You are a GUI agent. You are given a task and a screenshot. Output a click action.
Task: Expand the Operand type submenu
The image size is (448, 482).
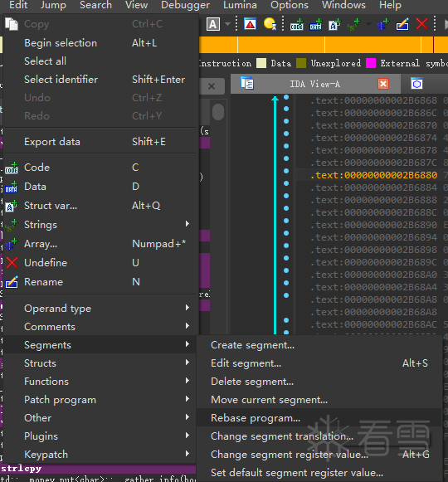click(x=100, y=309)
